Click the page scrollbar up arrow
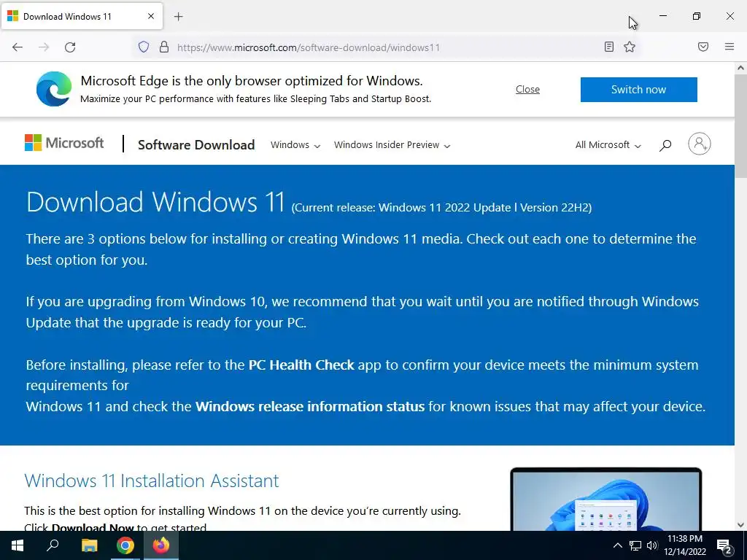 pyautogui.click(x=740, y=68)
